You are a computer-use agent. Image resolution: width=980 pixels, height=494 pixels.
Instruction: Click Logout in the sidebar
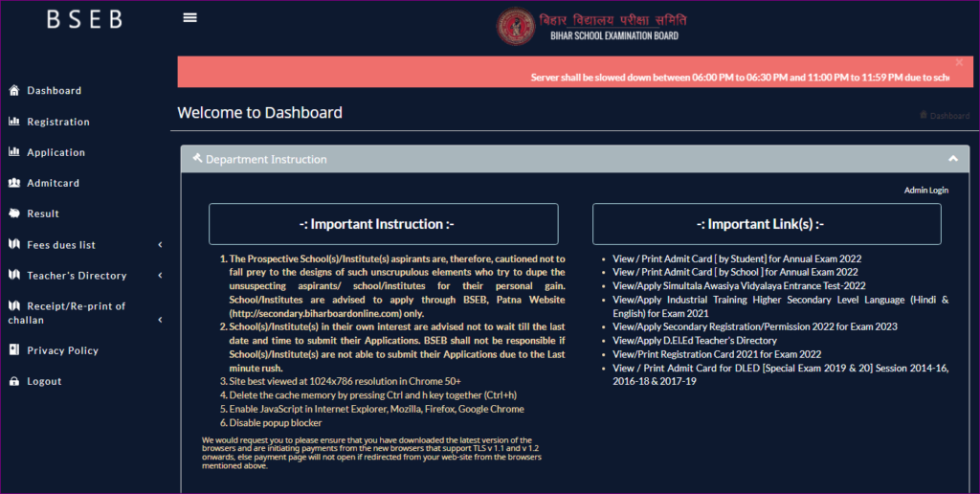[44, 381]
